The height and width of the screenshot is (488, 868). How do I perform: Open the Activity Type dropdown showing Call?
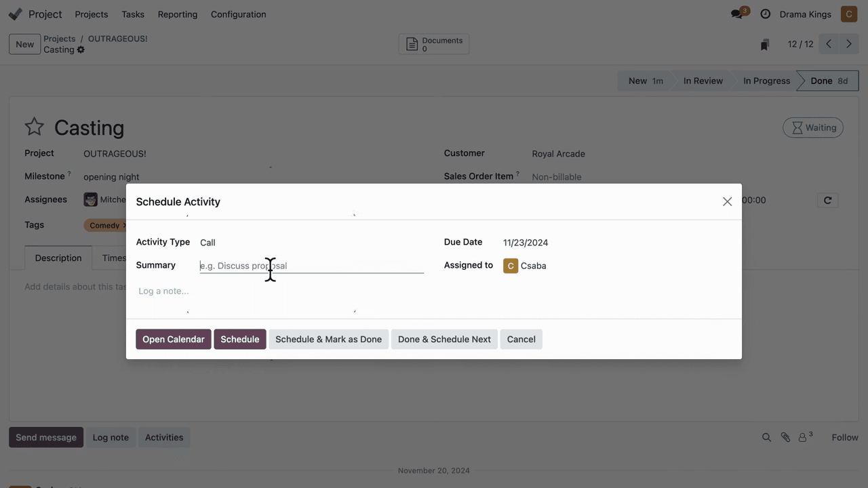click(x=311, y=243)
